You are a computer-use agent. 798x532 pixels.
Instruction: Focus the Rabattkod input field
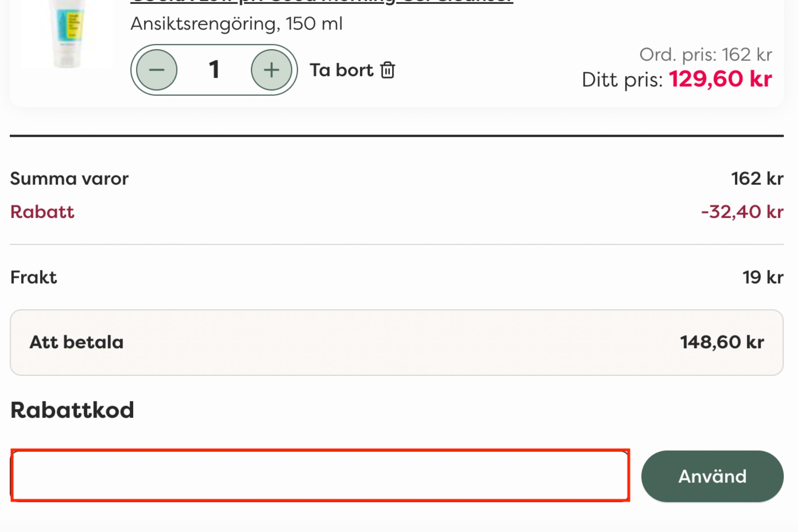point(320,475)
